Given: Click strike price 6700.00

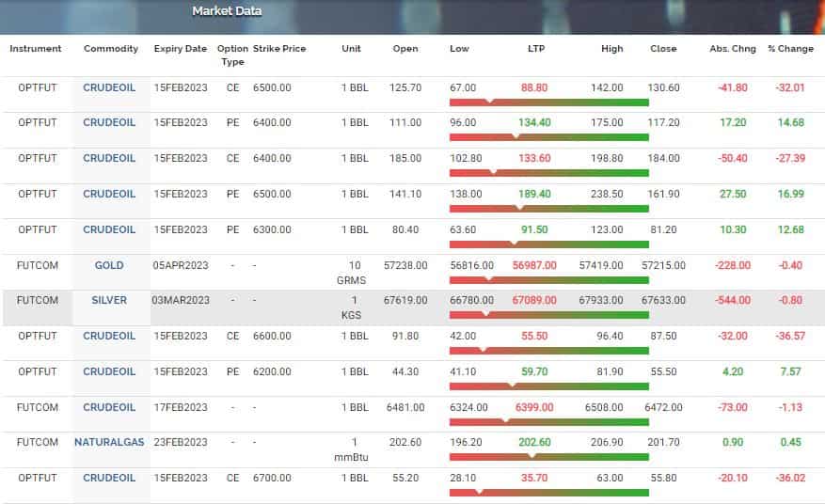Looking at the screenshot, I should 272,478.
